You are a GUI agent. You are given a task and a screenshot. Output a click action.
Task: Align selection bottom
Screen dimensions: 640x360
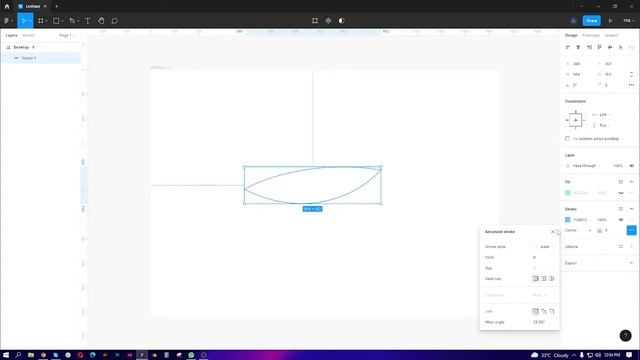620,47
